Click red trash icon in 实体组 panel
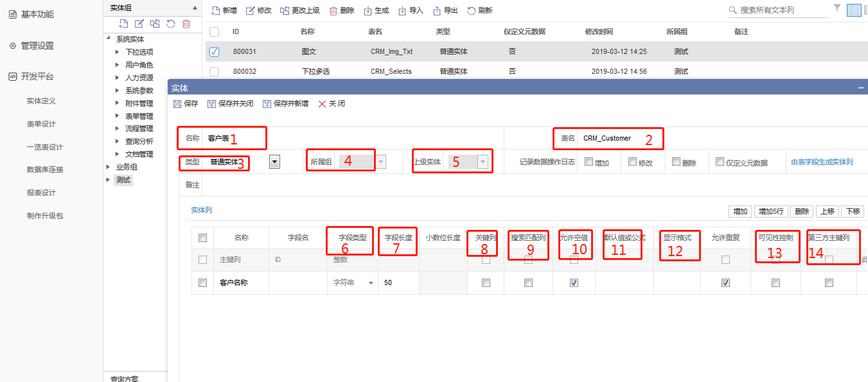 (x=186, y=24)
